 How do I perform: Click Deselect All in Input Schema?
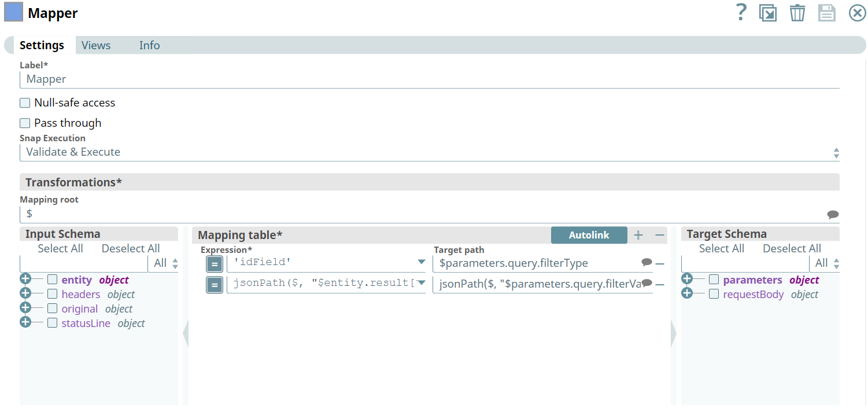(x=131, y=249)
